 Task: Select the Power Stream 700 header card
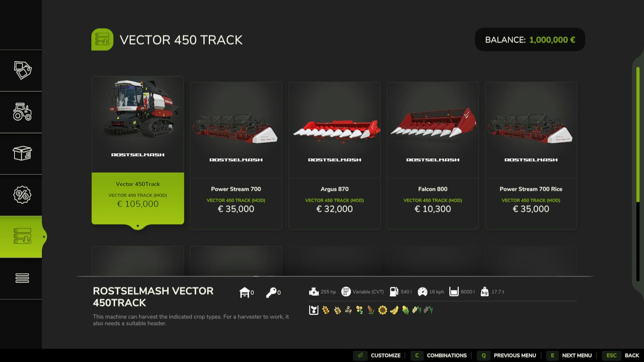236,156
